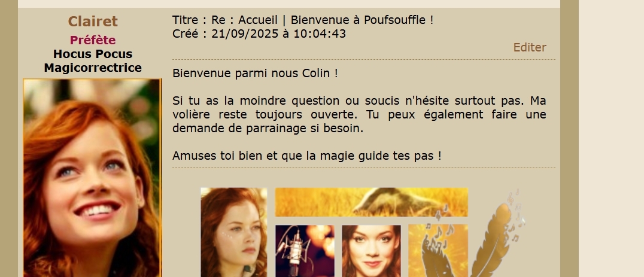Viewport: 644px width, 277px height.
Task: Click the Hocus Pocus Magicorrectrice title
Action: click(x=93, y=61)
